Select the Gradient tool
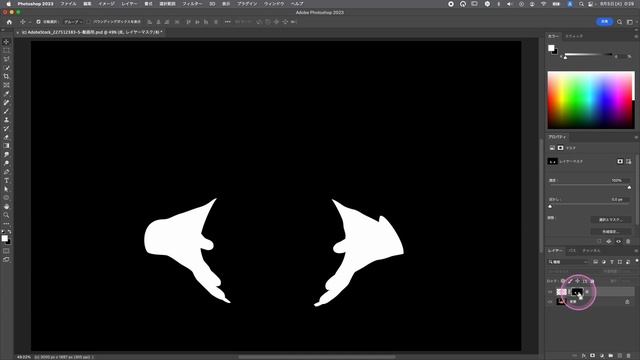The image size is (640, 360). pos(6,146)
